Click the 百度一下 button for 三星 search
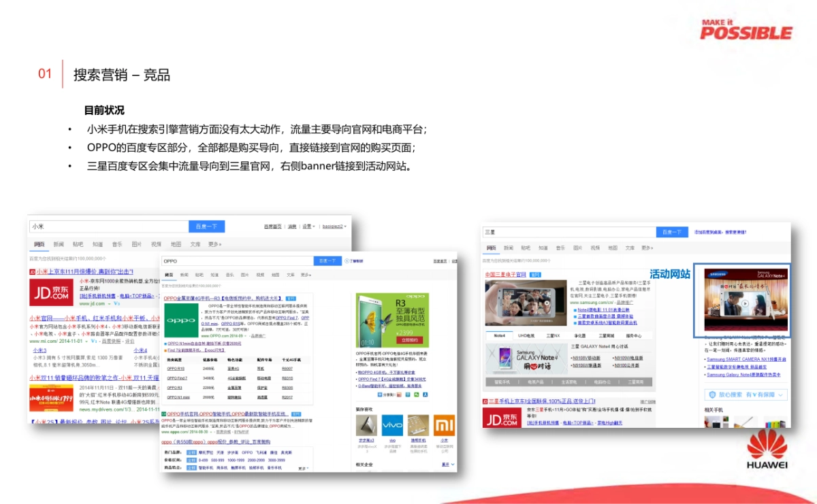The width and height of the screenshot is (817, 504). [x=671, y=233]
